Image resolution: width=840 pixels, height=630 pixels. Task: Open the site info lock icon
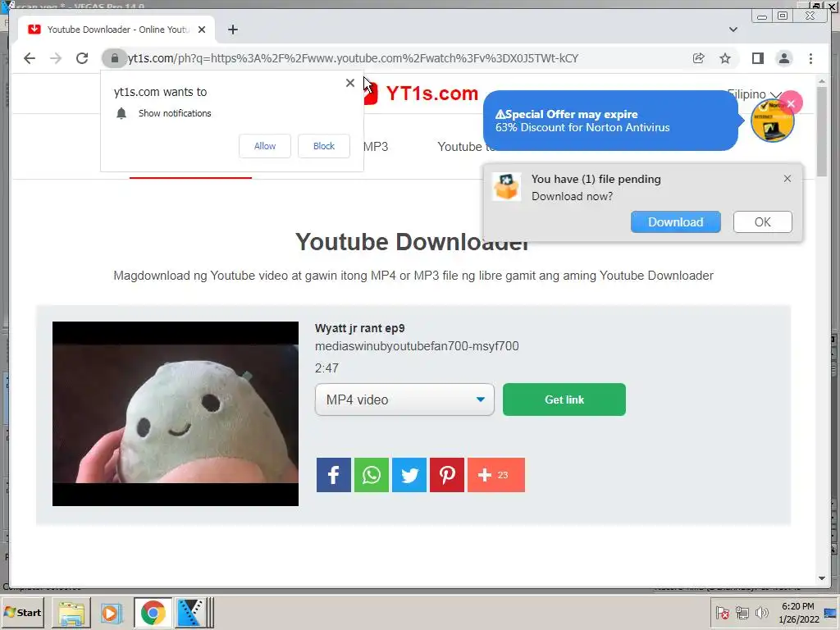(114, 58)
